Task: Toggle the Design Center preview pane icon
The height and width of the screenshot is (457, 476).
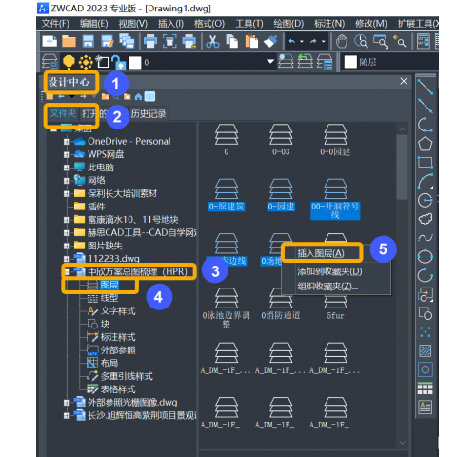Action: (x=149, y=96)
